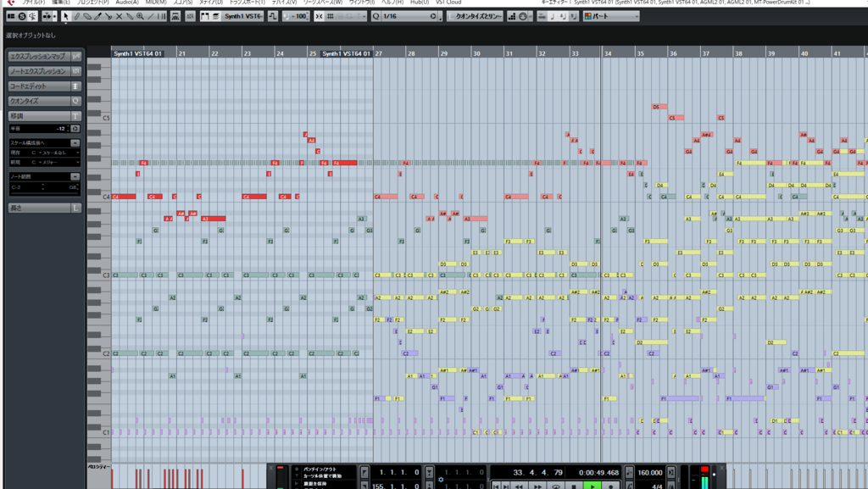
Task: Click the Snap Type grid icon
Action: pyautogui.click(x=330, y=17)
